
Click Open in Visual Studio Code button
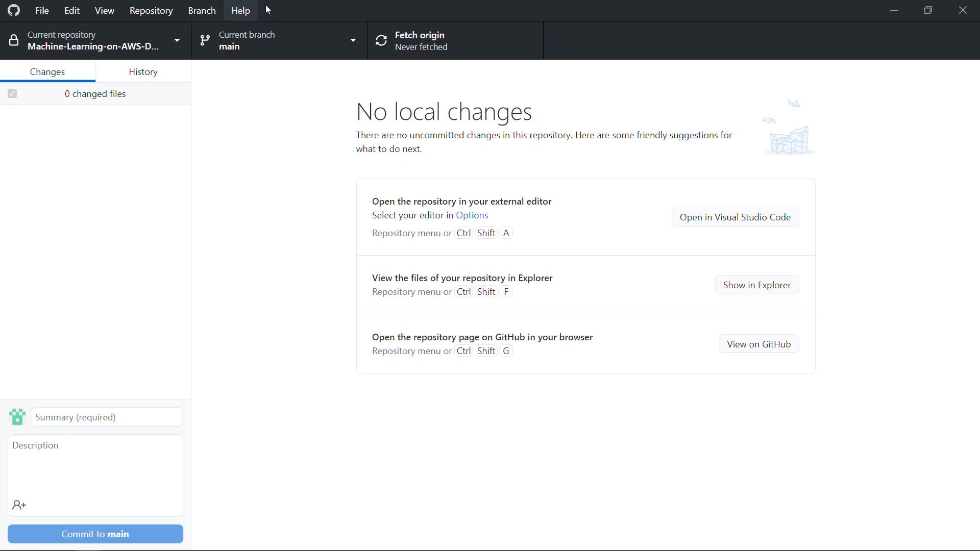735,217
